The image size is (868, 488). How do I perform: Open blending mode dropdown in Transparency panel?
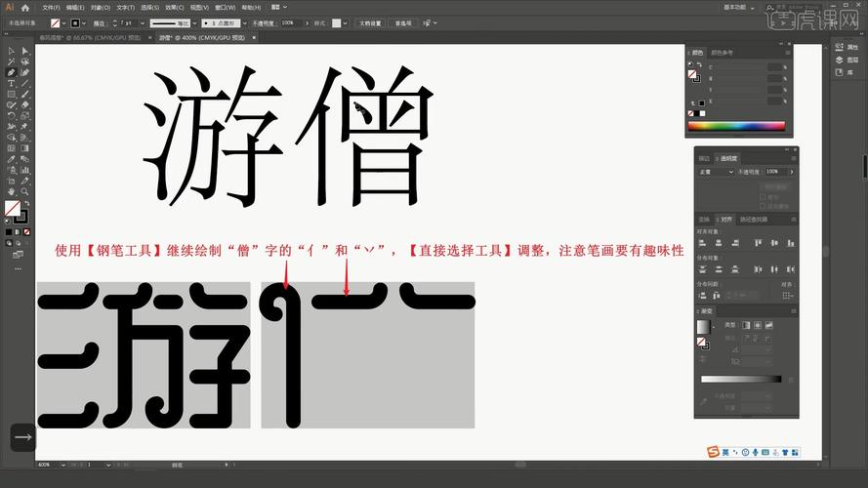716,172
